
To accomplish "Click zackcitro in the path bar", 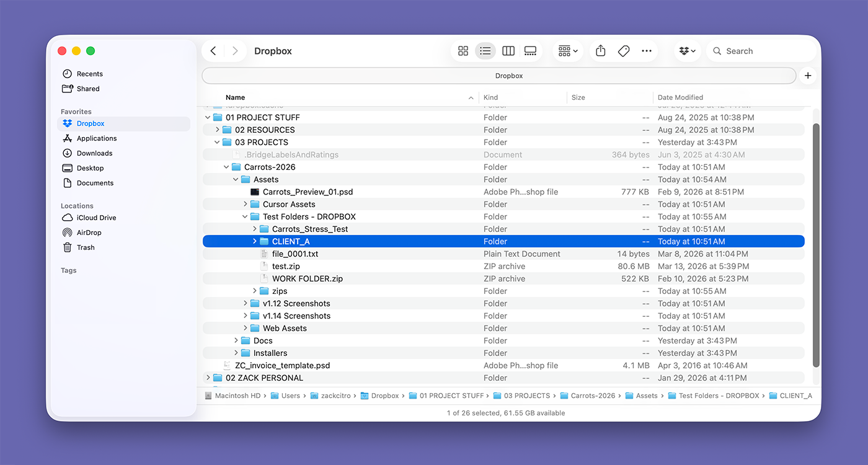I will [x=337, y=396].
